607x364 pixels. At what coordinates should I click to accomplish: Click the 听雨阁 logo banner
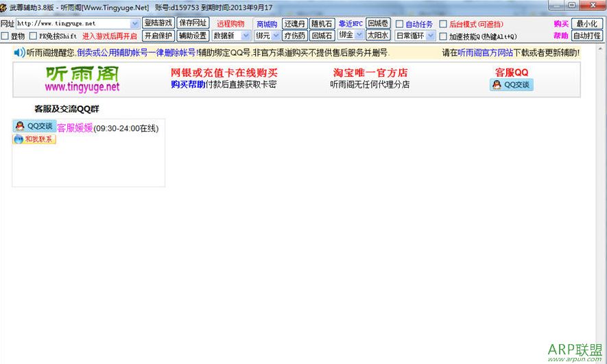(x=82, y=79)
